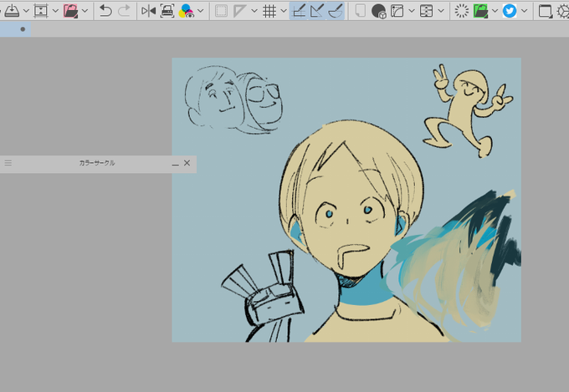Click the Save (download tray) icon
This screenshot has height=392, width=569.
pyautogui.click(x=12, y=11)
